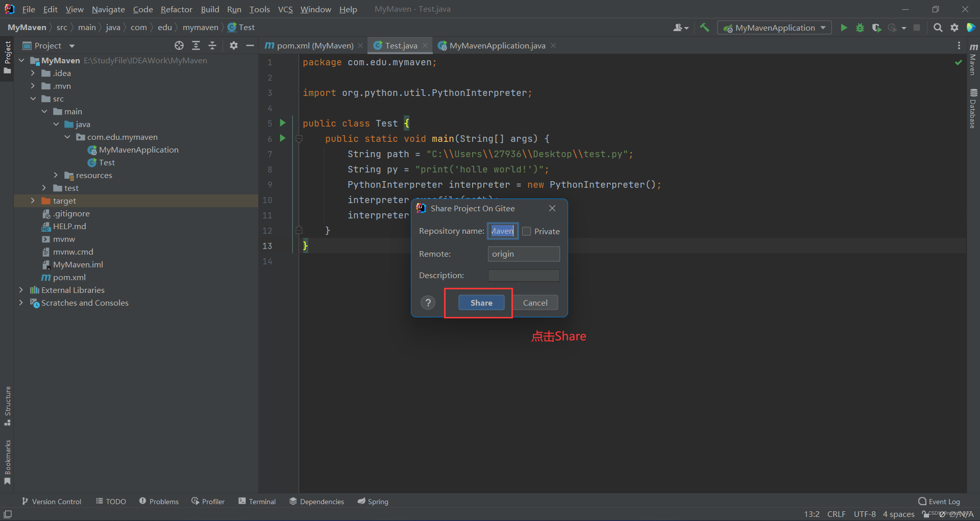Click the mymaven breadcrumb in navigation bar

pos(200,28)
